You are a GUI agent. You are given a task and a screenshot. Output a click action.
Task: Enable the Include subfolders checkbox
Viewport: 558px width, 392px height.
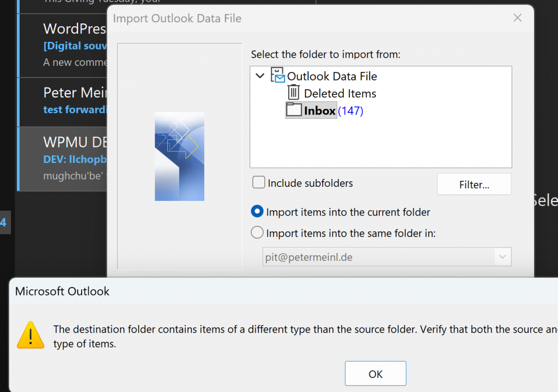(x=259, y=183)
